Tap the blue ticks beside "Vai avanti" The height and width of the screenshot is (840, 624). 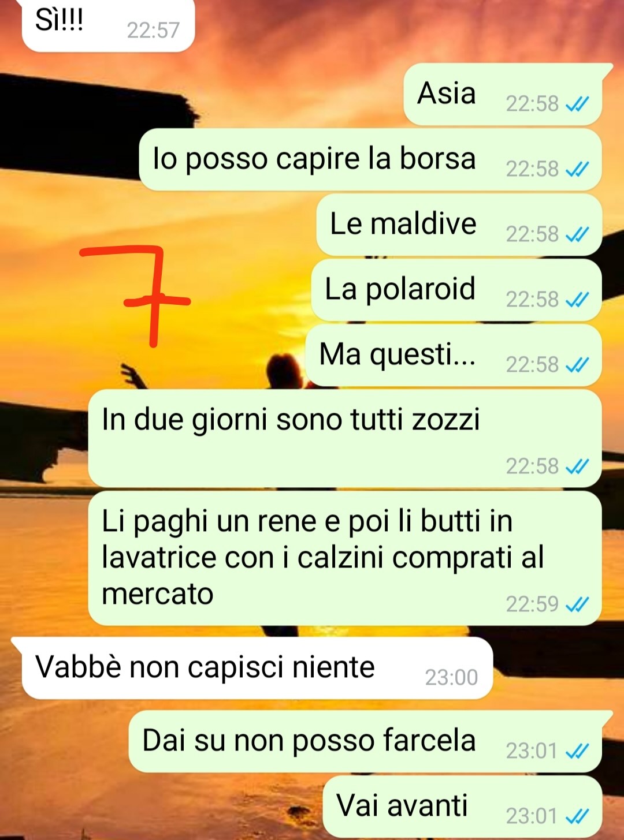coord(577,816)
